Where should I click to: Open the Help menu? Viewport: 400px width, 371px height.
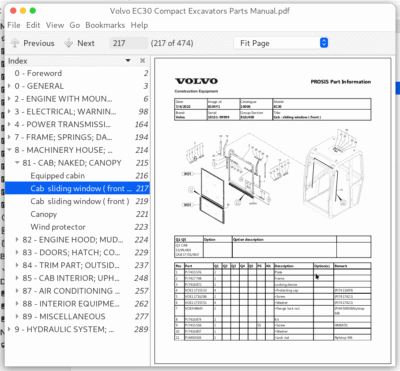(x=139, y=25)
